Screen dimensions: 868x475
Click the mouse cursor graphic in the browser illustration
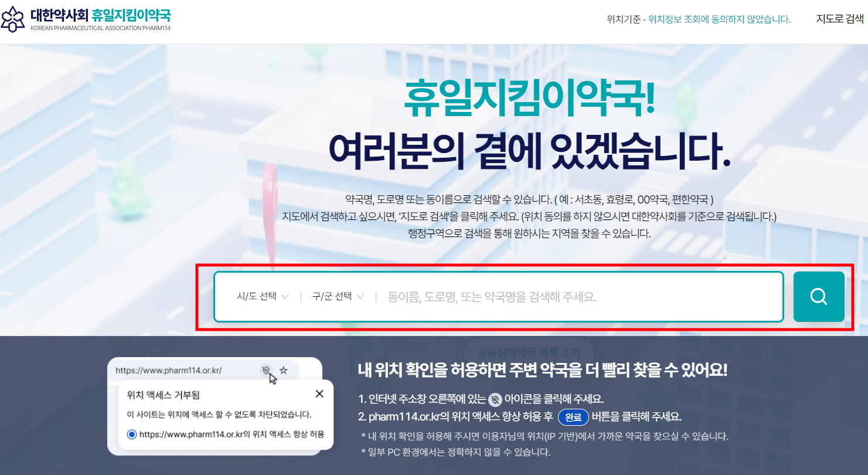tap(271, 379)
